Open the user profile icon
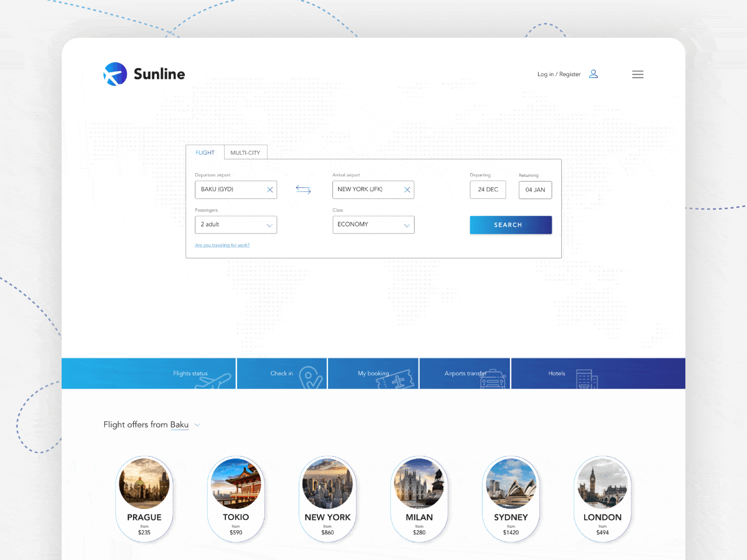 pyautogui.click(x=593, y=74)
